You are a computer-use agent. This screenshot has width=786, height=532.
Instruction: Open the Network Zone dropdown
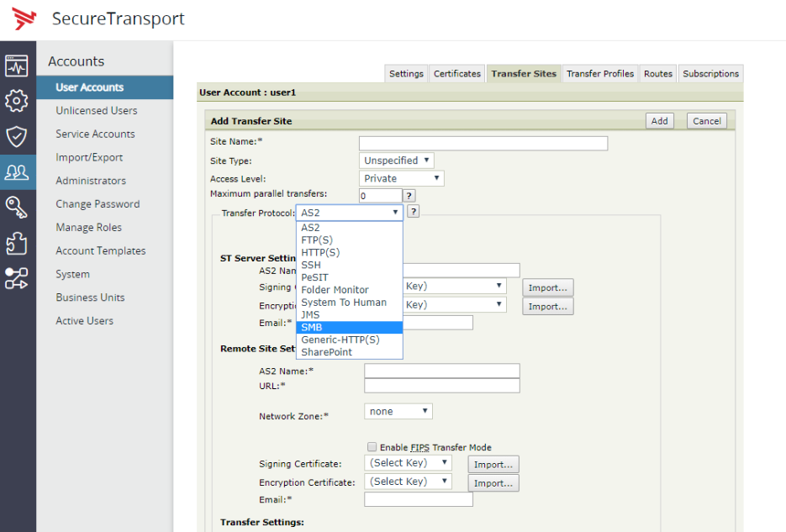[398, 411]
